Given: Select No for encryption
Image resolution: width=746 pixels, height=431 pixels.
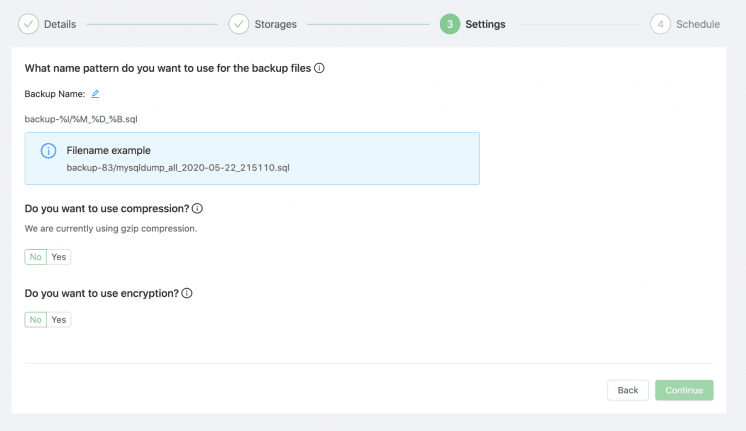Looking at the screenshot, I should tap(36, 319).
